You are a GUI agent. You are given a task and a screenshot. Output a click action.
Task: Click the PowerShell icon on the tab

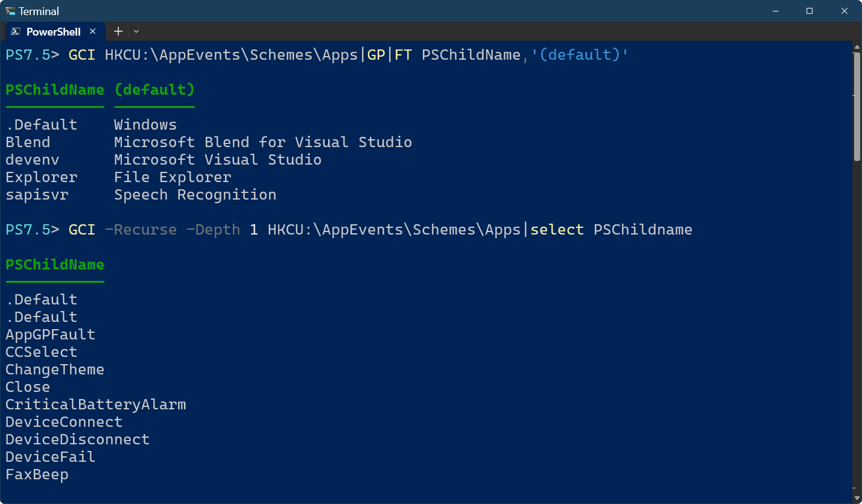tap(16, 31)
